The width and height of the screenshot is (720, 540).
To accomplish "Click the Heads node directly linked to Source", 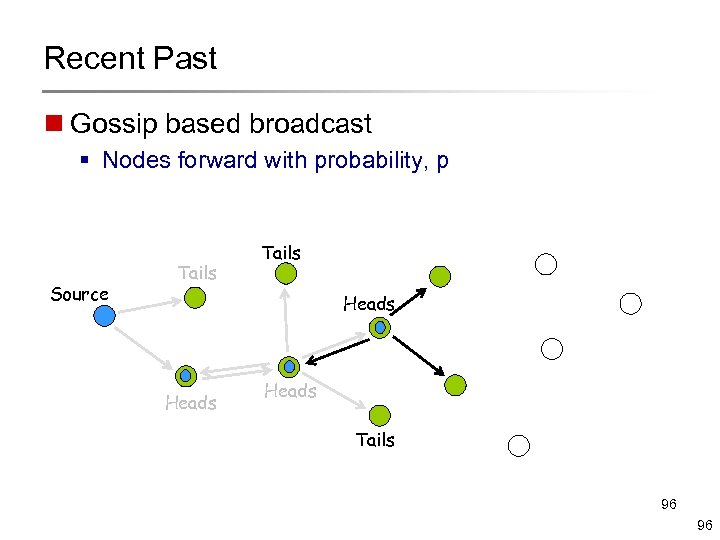I will 185,376.
